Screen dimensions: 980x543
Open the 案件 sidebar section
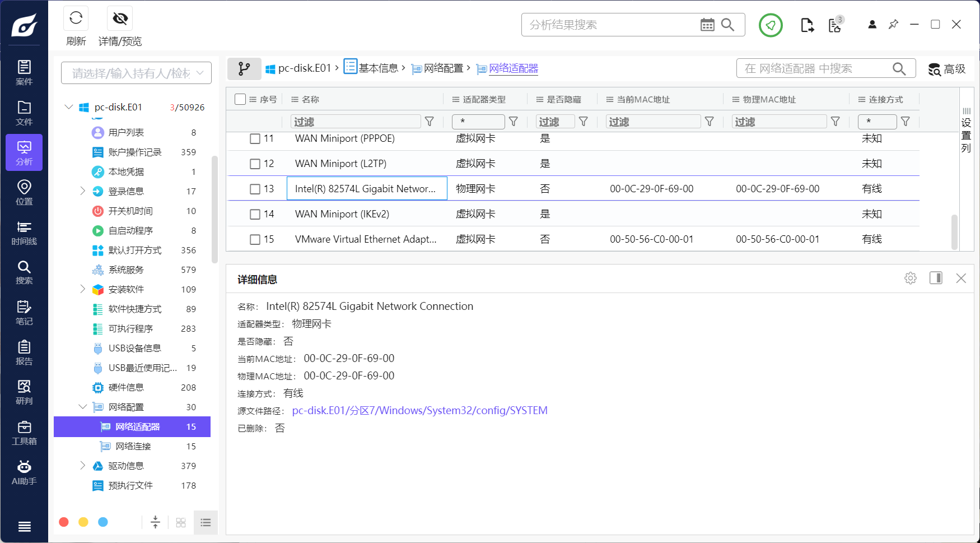(x=24, y=73)
